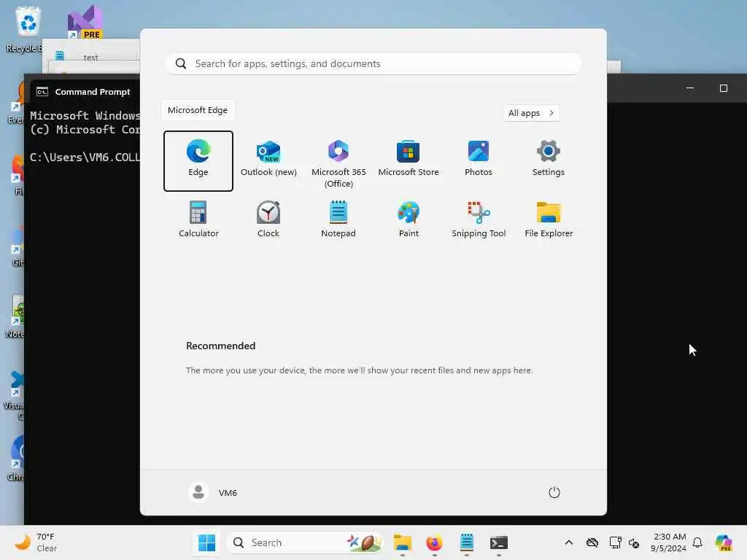This screenshot has height=560, width=747.
Task: Click the test tab in Notepad window
Action: (x=90, y=57)
